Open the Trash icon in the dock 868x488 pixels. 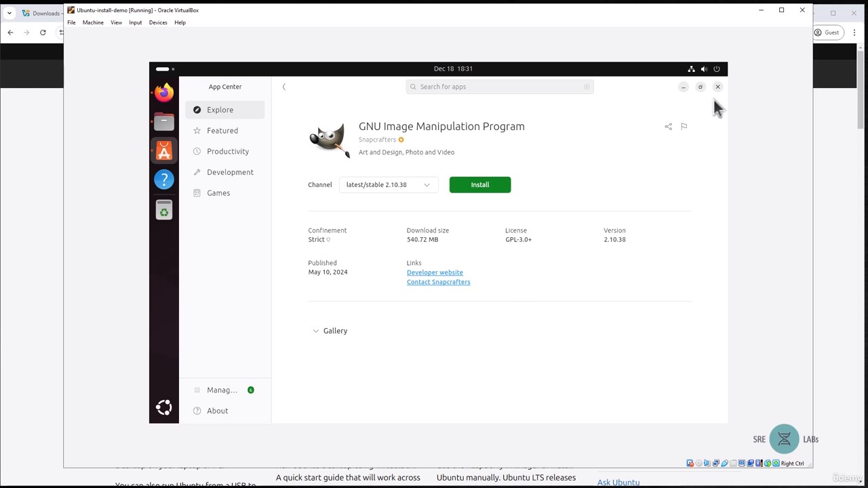(164, 210)
